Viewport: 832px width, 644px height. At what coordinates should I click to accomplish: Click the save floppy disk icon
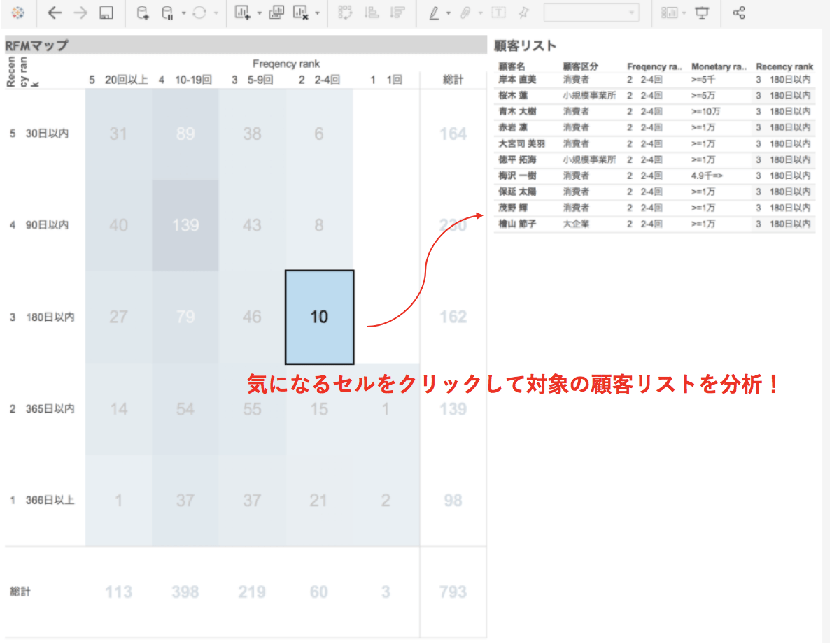click(x=106, y=13)
